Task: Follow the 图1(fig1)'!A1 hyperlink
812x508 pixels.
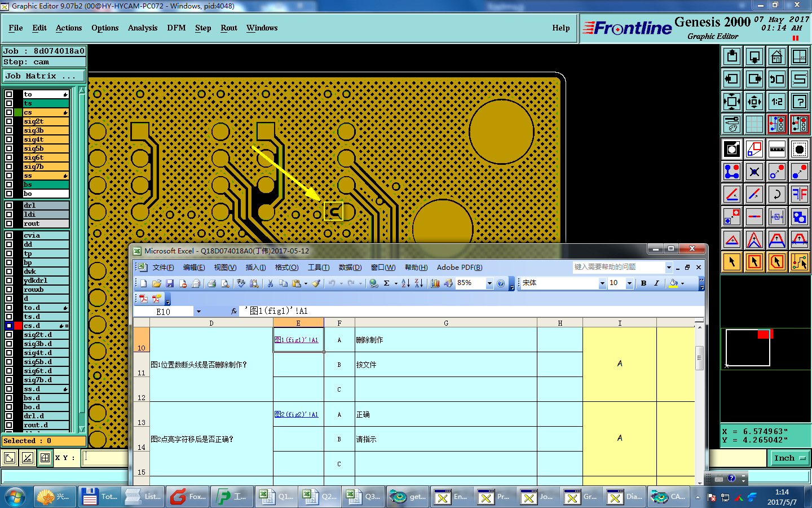Action: coord(297,340)
